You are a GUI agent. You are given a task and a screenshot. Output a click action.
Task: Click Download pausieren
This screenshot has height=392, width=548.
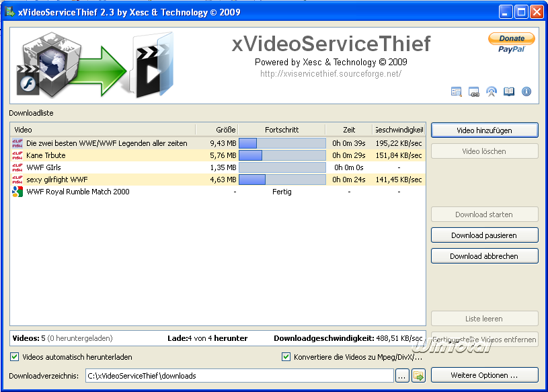(x=484, y=235)
